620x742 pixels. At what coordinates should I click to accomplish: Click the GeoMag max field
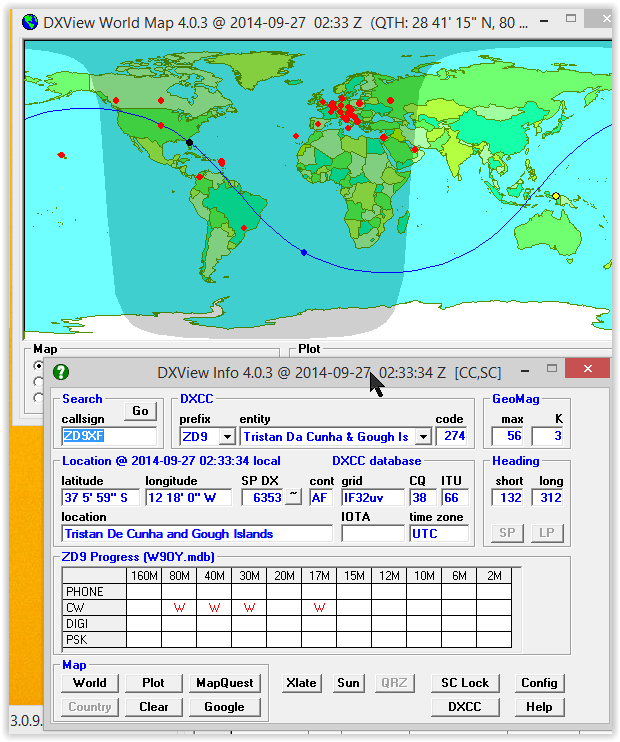pyautogui.click(x=509, y=436)
